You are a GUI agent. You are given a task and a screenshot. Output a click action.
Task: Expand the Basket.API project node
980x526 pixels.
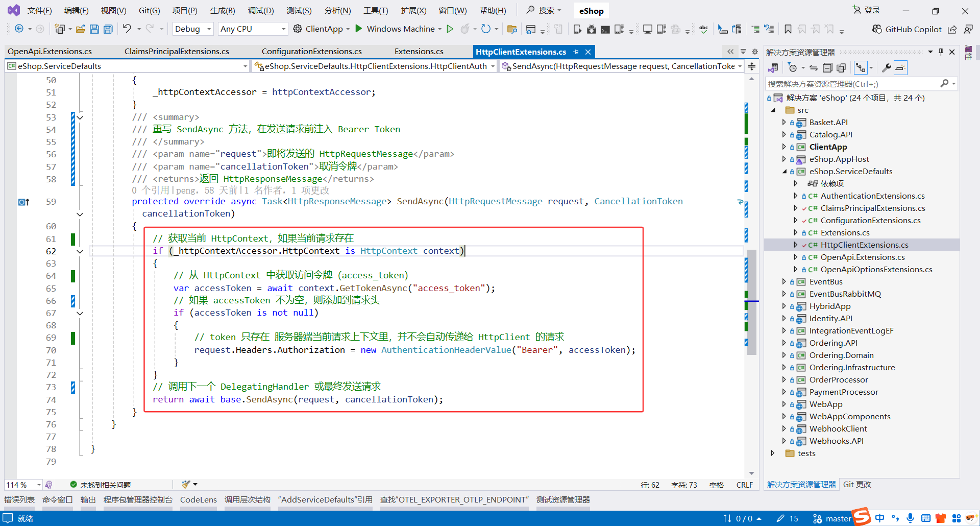(785, 123)
